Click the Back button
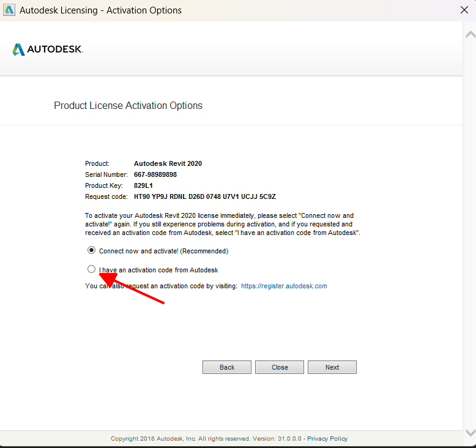The image size is (476, 448). 227,367
